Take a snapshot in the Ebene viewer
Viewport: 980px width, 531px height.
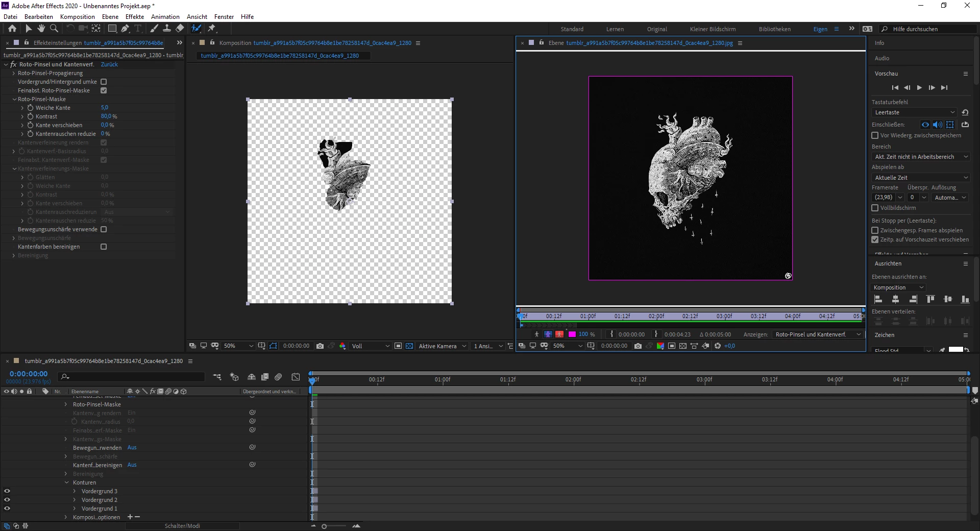click(638, 346)
